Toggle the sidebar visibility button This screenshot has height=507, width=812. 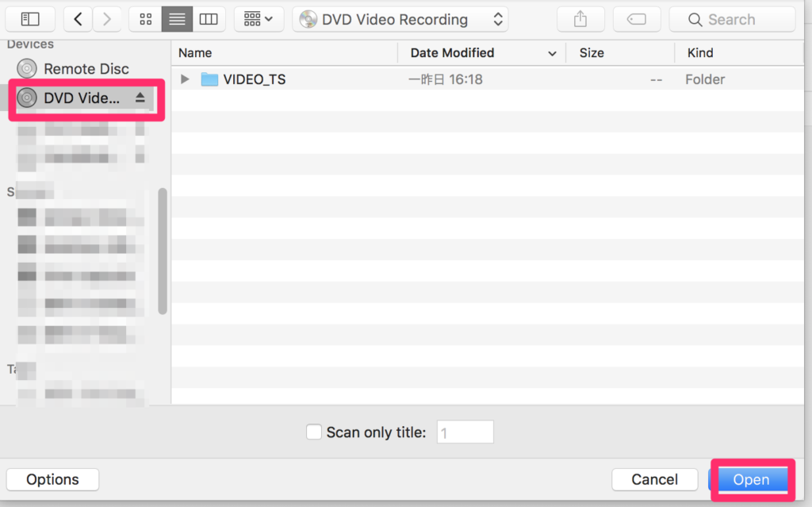30,19
